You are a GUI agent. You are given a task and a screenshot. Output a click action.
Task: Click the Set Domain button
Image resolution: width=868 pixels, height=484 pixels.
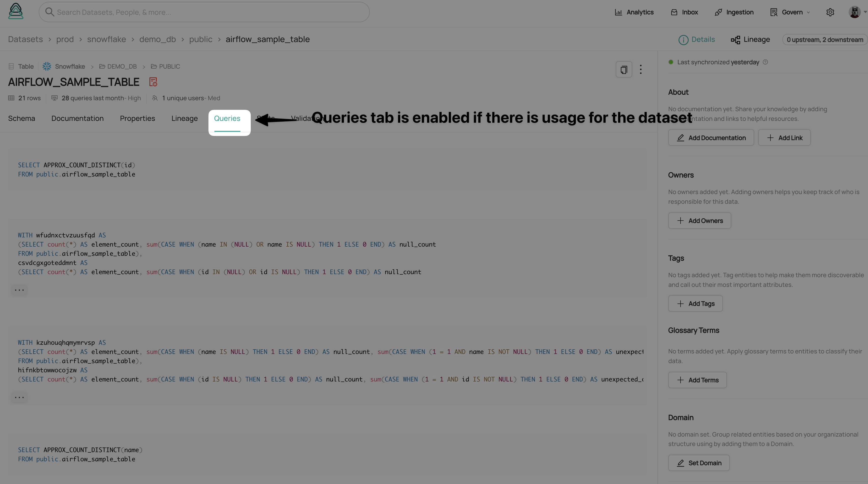pyautogui.click(x=699, y=463)
